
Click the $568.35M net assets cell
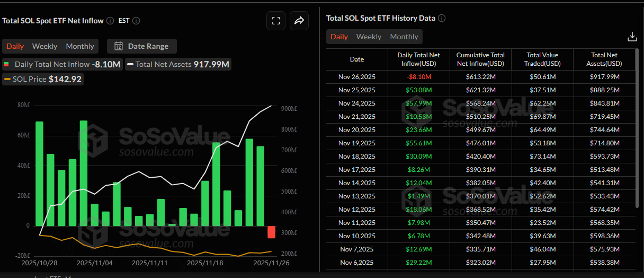(x=604, y=223)
